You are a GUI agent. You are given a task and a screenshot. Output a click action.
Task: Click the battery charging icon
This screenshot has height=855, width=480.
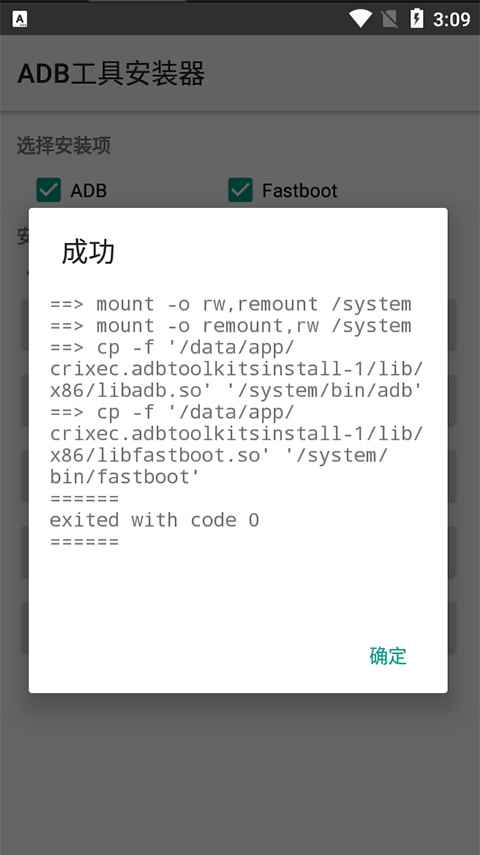tap(416, 19)
